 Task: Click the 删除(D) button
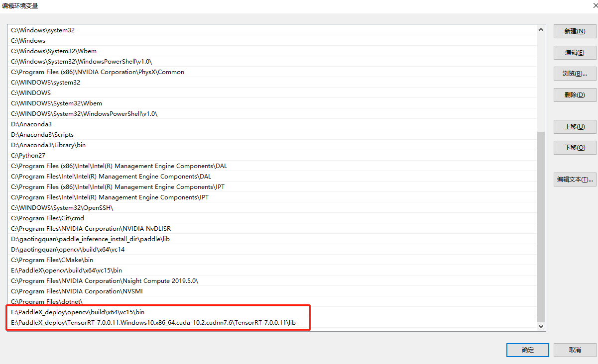tap(574, 95)
